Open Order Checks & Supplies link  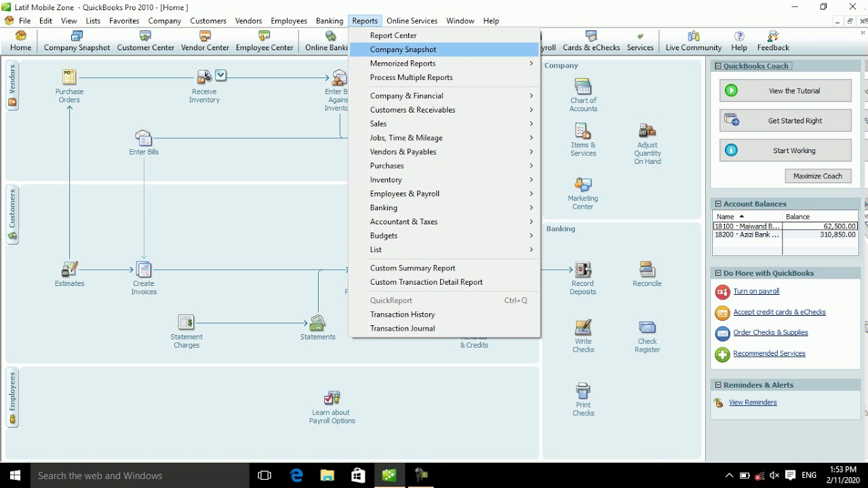[x=770, y=333]
